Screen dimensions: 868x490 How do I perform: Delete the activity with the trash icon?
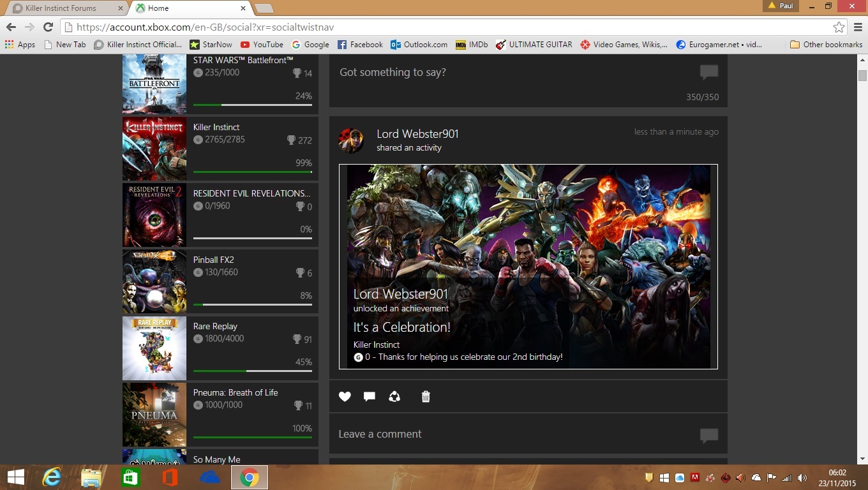pos(426,397)
